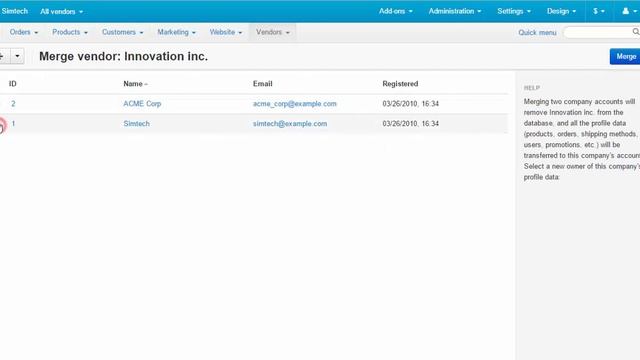Click the Merge vendor: Innovation inc. title
Image resolution: width=640 pixels, height=360 pixels.
(x=123, y=56)
